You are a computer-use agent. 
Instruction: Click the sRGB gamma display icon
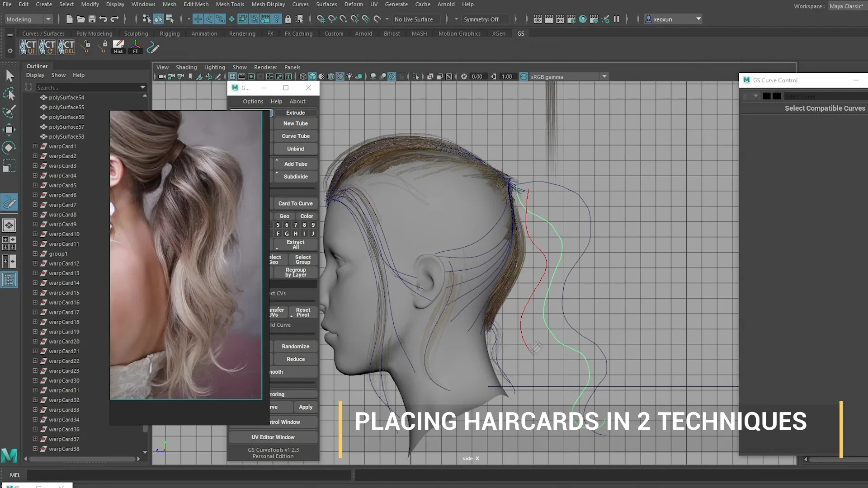(524, 76)
